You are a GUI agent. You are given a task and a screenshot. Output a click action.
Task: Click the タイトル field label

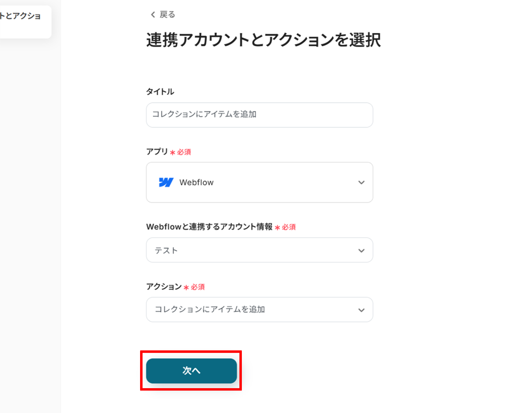tap(160, 92)
